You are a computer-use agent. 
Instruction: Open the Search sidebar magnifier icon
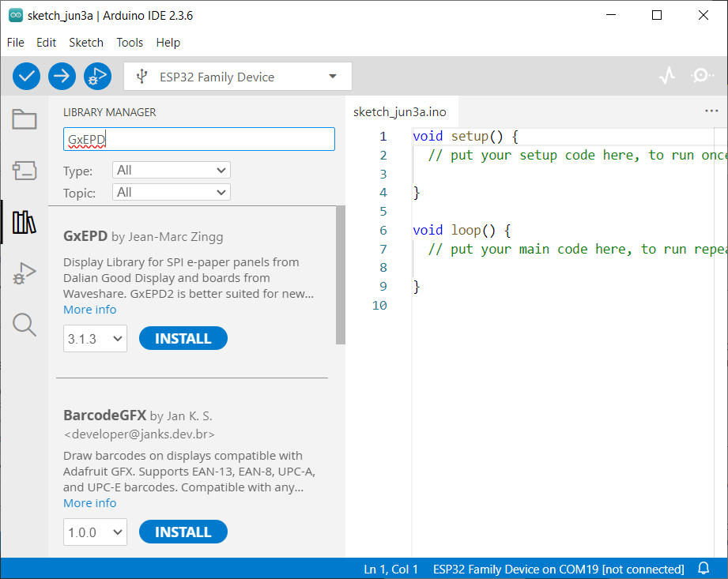pyautogui.click(x=25, y=325)
